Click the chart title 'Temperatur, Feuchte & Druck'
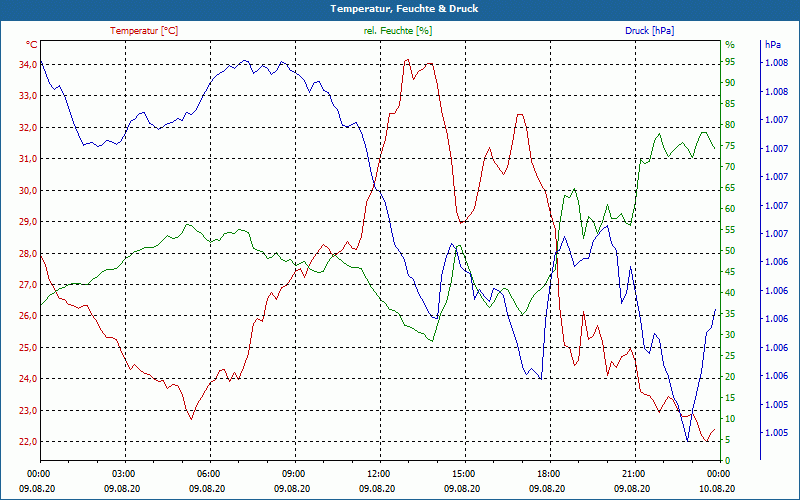The width and height of the screenshot is (800, 500). 404,9
